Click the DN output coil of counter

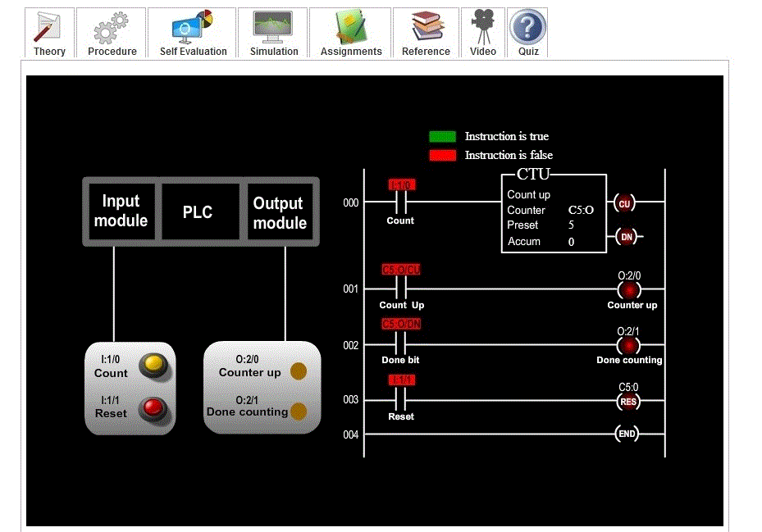pyautogui.click(x=627, y=237)
